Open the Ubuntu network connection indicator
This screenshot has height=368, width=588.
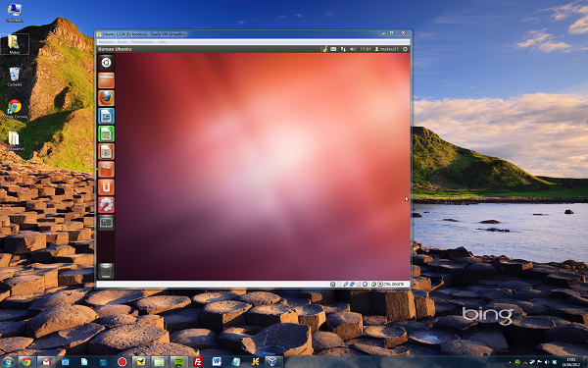[x=343, y=49]
